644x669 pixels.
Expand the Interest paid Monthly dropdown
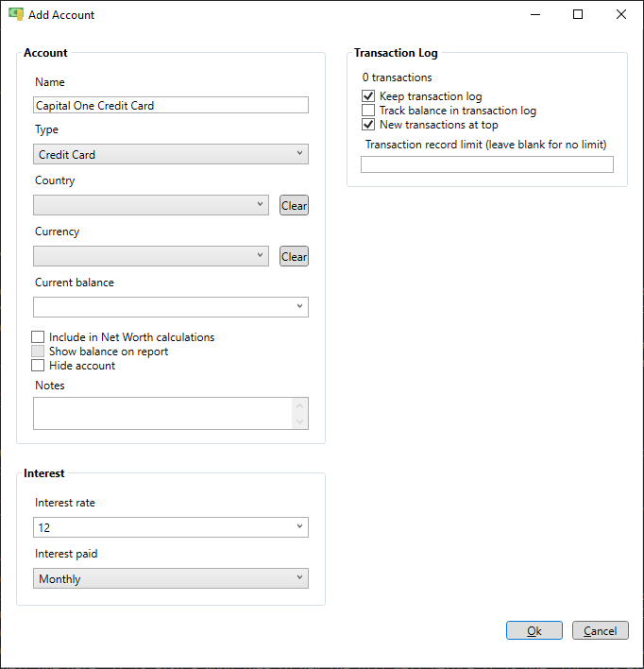click(x=171, y=578)
